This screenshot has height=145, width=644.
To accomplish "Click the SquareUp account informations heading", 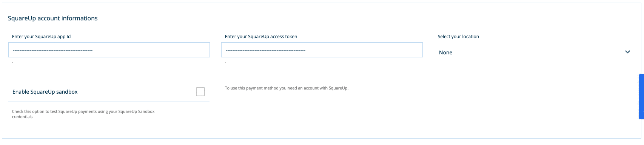I will click(53, 18).
